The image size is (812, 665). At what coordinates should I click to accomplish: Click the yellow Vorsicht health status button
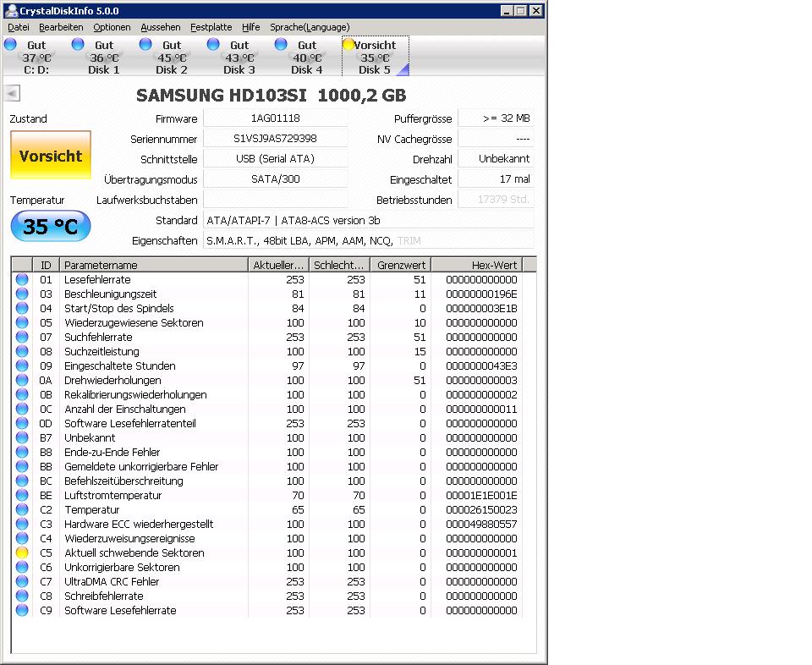point(51,156)
